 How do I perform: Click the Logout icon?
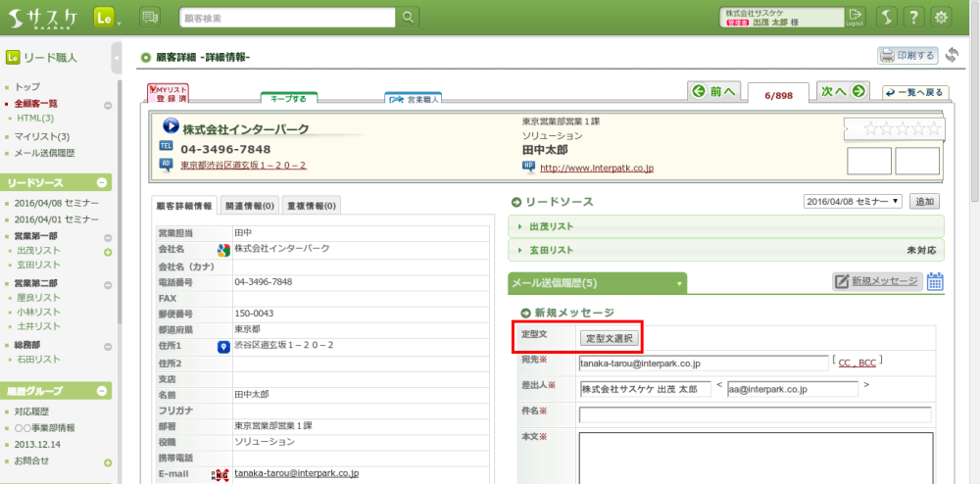[x=856, y=17]
